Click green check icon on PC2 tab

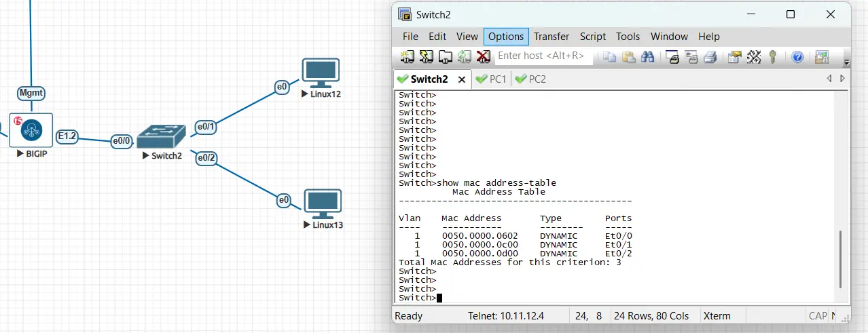pos(521,79)
